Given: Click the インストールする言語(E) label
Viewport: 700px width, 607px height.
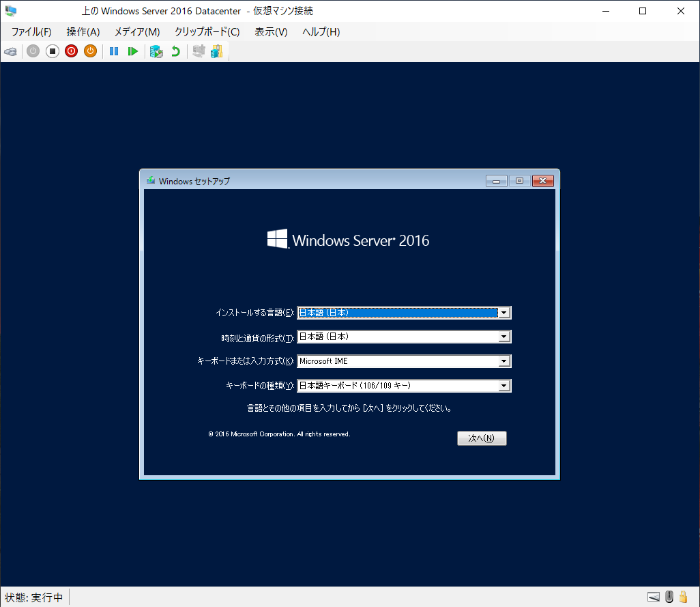Looking at the screenshot, I should click(255, 313).
